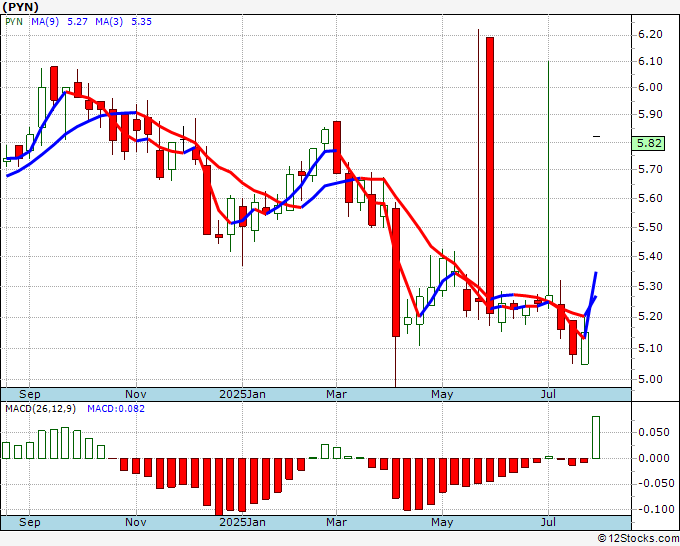Click the 5.10 price axis label

(651, 348)
